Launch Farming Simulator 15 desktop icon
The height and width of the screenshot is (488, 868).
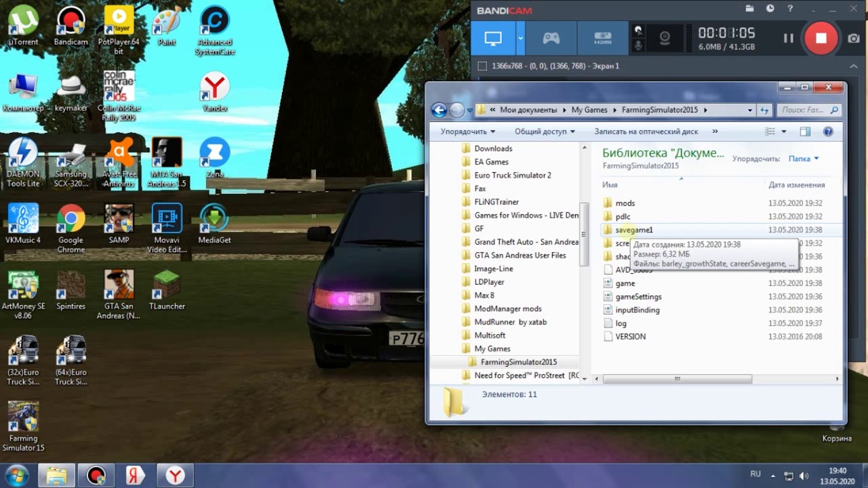coord(23,427)
